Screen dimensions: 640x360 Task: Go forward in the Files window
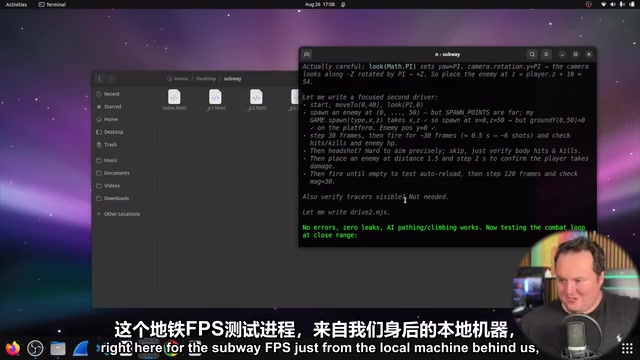click(111, 78)
